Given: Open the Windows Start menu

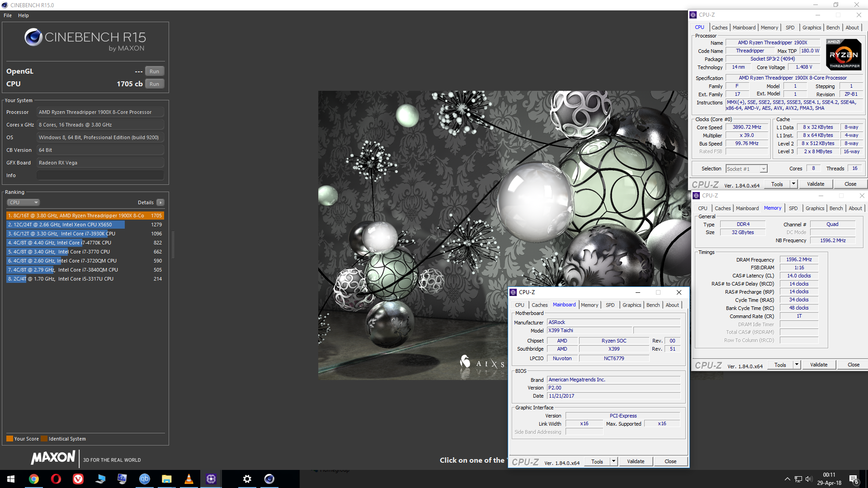Looking at the screenshot, I should click(x=11, y=479).
